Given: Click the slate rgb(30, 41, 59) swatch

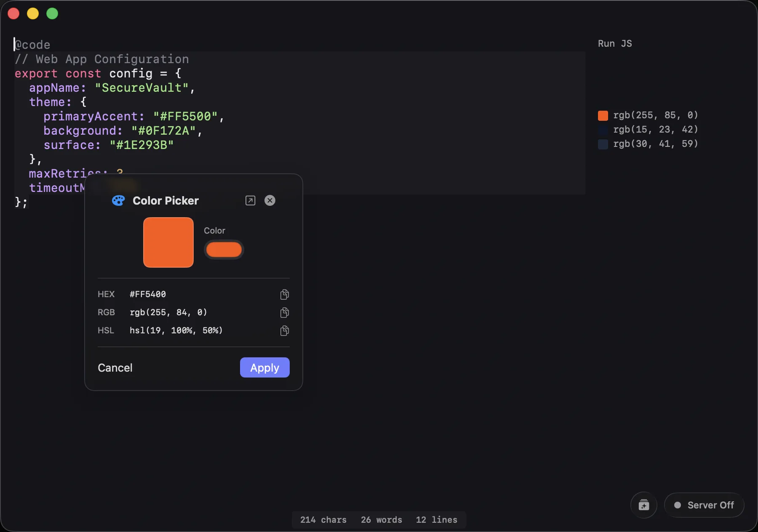Looking at the screenshot, I should pos(603,144).
